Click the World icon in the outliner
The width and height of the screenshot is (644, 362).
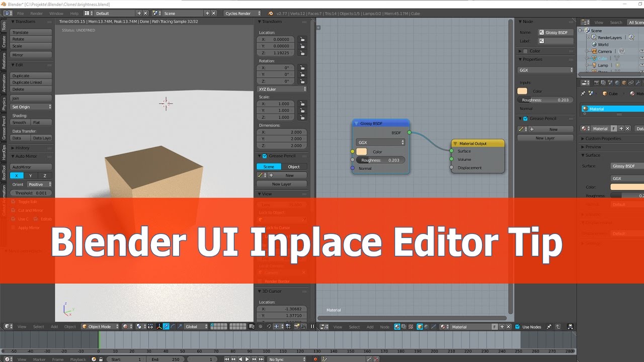(594, 44)
